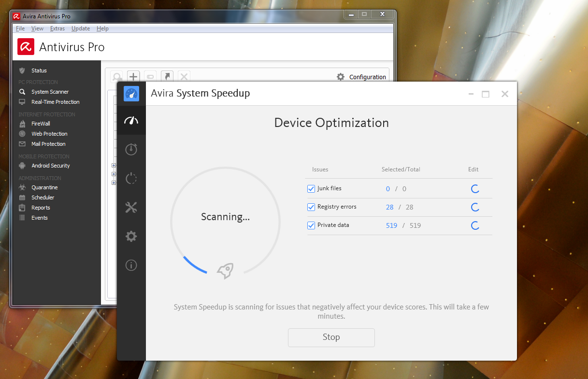Click the globe icon beside Web Protection
The height and width of the screenshot is (379, 588).
[x=22, y=134]
